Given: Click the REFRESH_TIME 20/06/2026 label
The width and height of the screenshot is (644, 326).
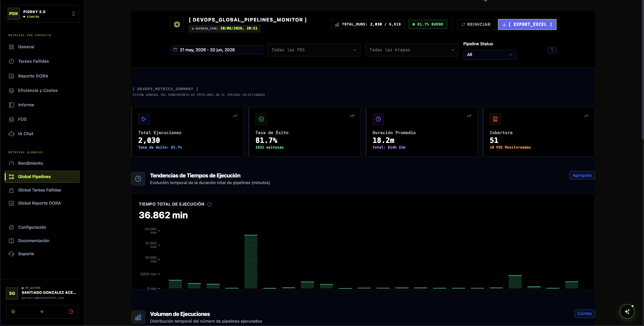Looking at the screenshot, I should pyautogui.click(x=225, y=29).
